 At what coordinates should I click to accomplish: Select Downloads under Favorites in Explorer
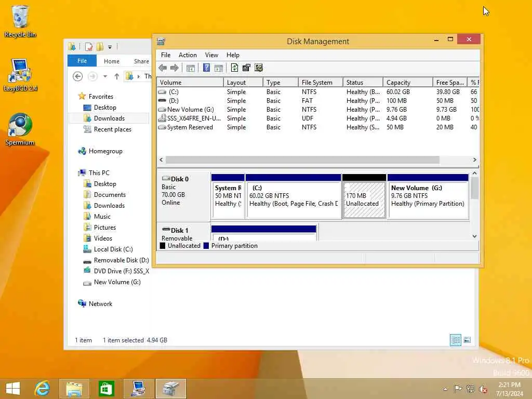coord(109,118)
